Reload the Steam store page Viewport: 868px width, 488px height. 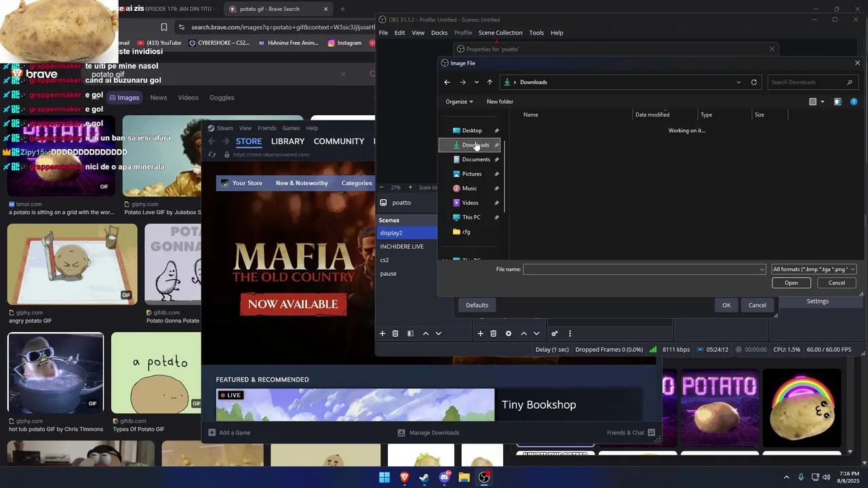[x=212, y=155]
